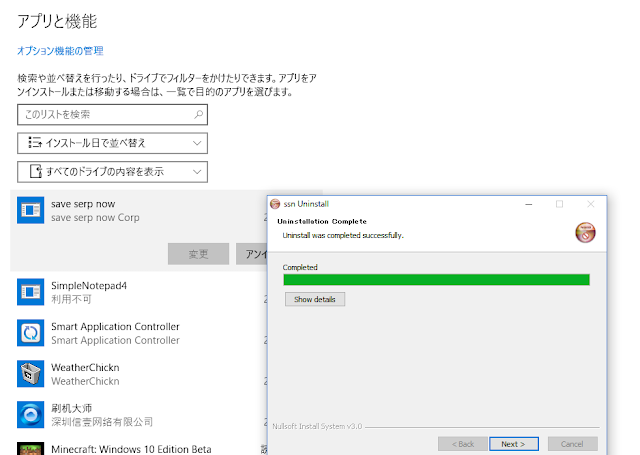640x455 pixels.
Task: Open the インストール日で並べ替え sort dropdown
Action: (112, 143)
